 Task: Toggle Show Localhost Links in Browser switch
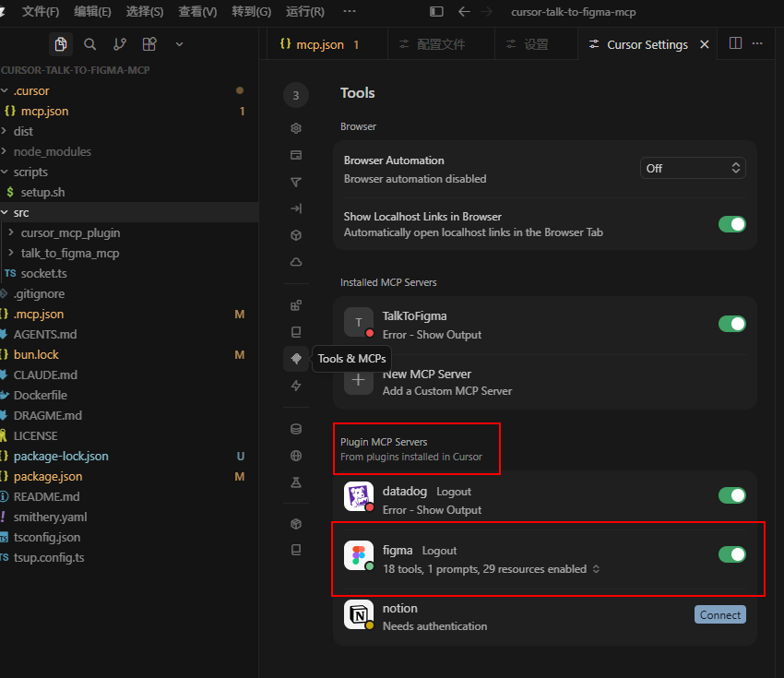pyautogui.click(x=732, y=224)
